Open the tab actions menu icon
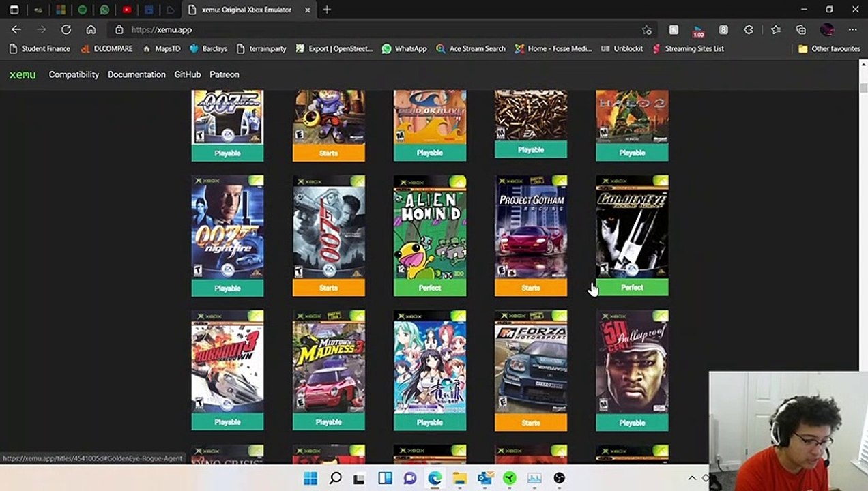868x491 pixels. point(14,10)
